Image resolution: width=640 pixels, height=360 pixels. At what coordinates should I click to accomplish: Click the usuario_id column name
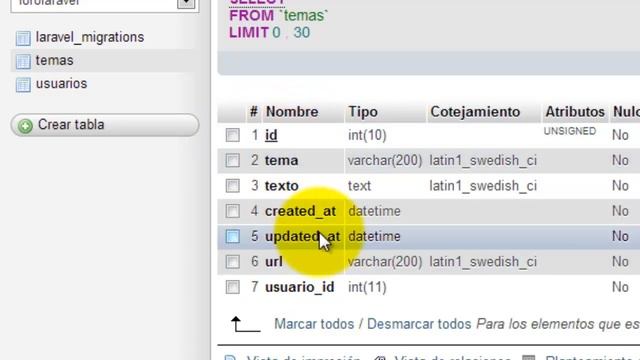click(x=300, y=287)
